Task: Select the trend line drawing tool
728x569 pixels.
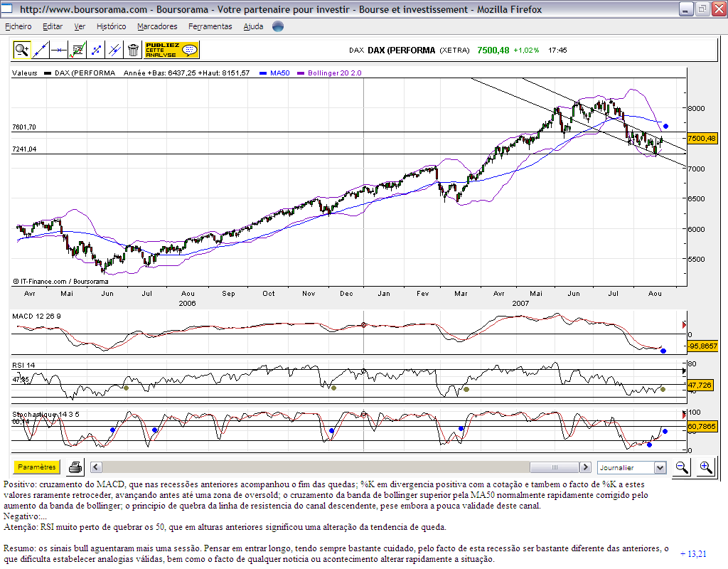Action: click(41, 50)
